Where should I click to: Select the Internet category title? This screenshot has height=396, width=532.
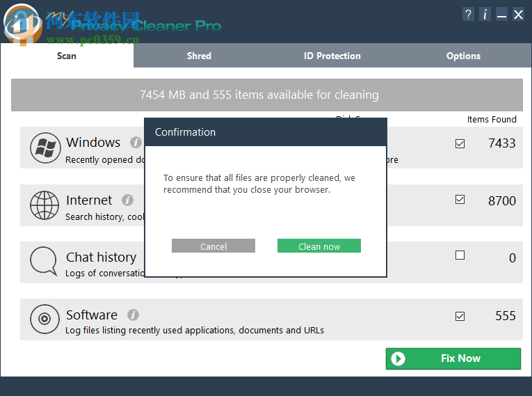(89, 200)
